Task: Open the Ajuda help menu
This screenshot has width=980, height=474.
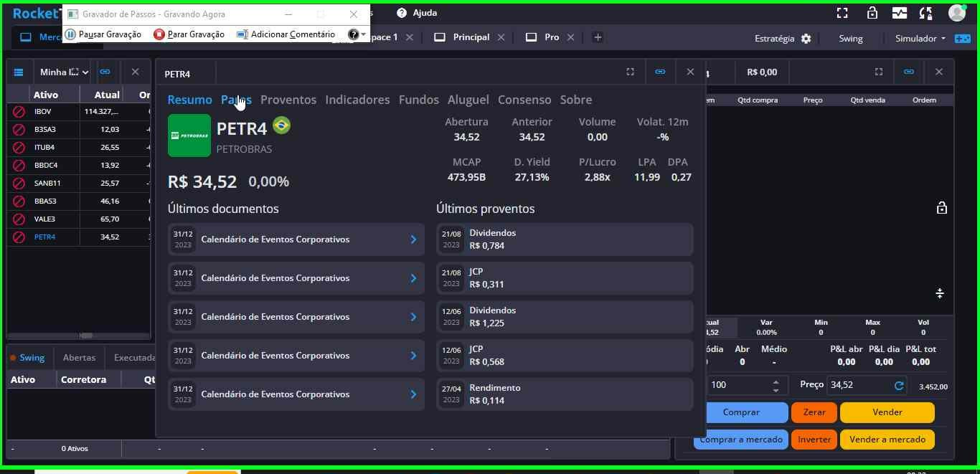Action: tap(417, 13)
